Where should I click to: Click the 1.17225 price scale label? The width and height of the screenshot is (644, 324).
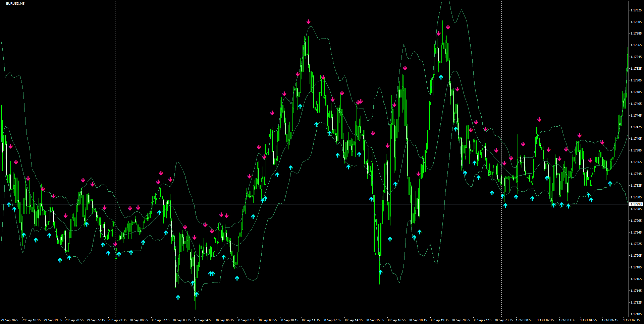point(636,244)
